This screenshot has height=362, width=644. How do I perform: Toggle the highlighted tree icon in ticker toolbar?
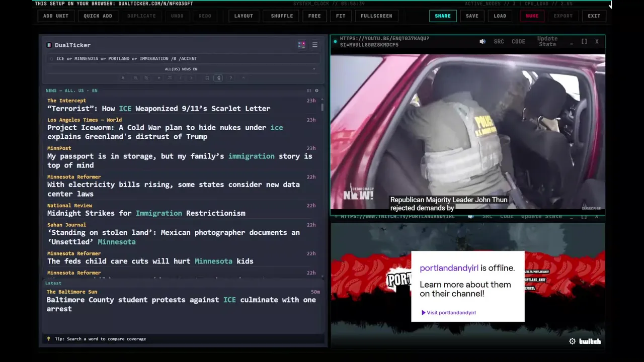coord(218,78)
